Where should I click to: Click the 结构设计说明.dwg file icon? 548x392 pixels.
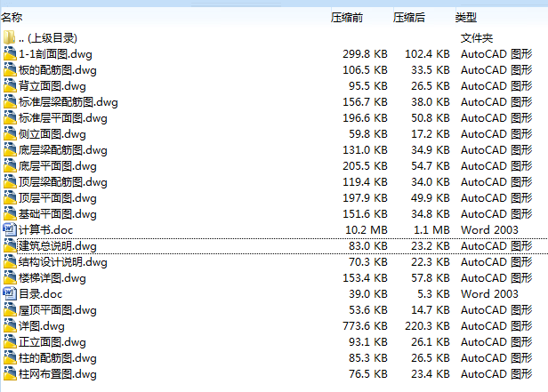[10, 262]
